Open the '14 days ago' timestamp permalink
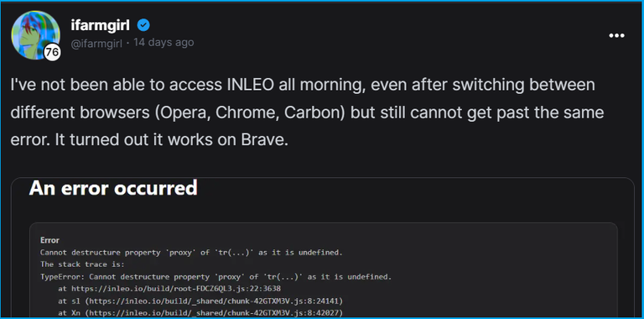The height and width of the screenshot is (319, 644). tap(164, 42)
